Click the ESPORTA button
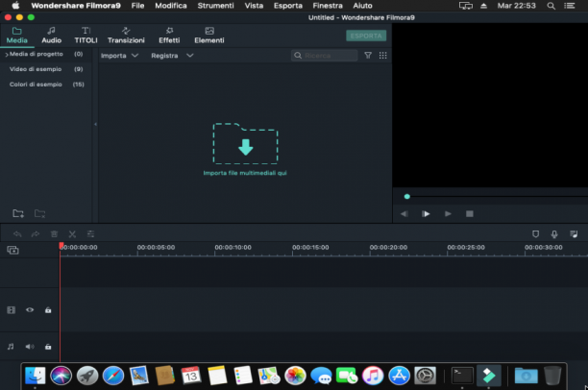The width and height of the screenshot is (588, 390). pos(366,36)
